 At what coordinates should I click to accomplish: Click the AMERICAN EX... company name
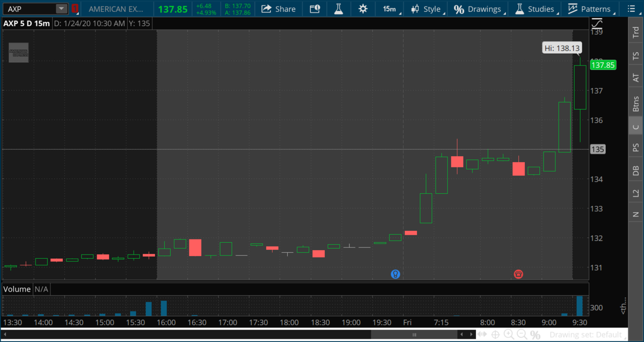pyautogui.click(x=117, y=9)
